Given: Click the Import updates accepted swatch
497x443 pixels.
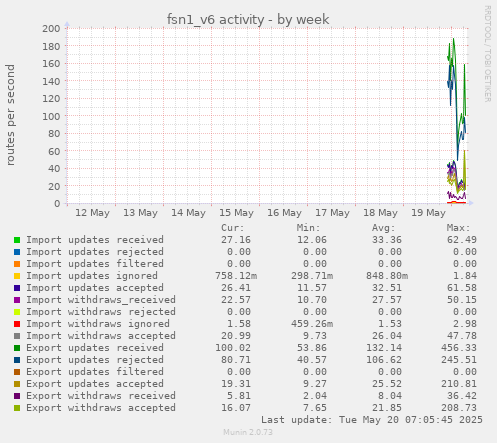Looking at the screenshot, I should 17,288.
